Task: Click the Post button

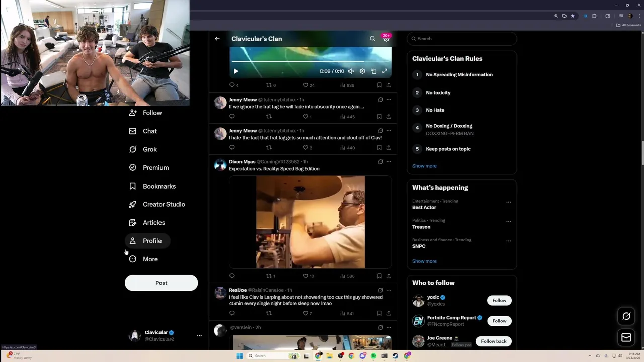Action: click(161, 283)
